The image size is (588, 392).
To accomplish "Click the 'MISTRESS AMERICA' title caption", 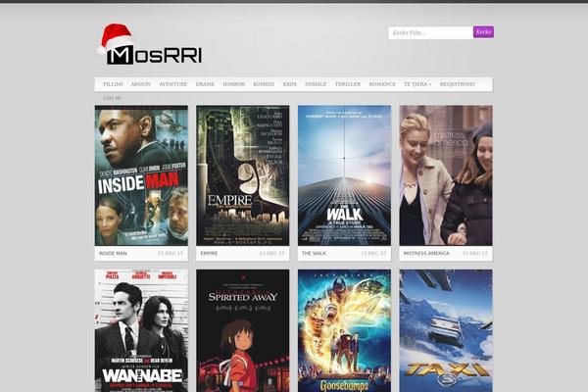I will click(x=426, y=254).
